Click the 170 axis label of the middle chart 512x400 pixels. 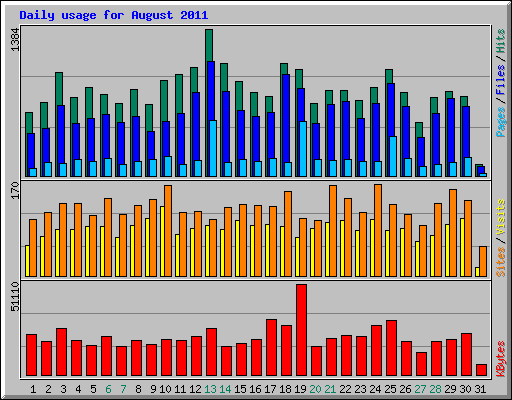pos(15,190)
